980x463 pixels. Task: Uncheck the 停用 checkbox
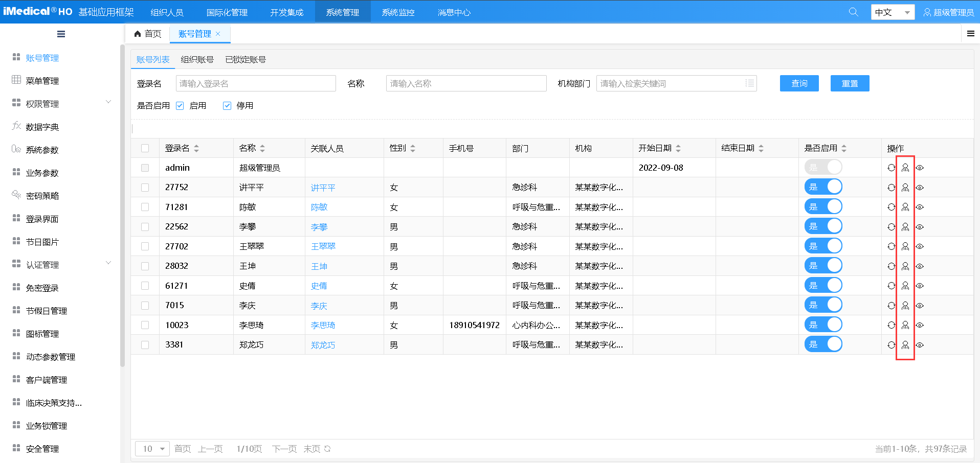pyautogui.click(x=227, y=105)
